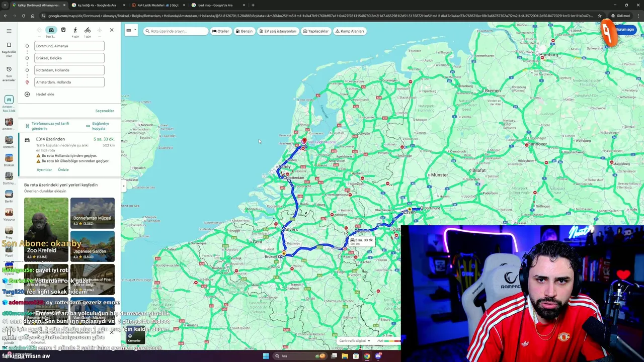Click the browser address bar URL
The image size is (644, 362).
319,16
